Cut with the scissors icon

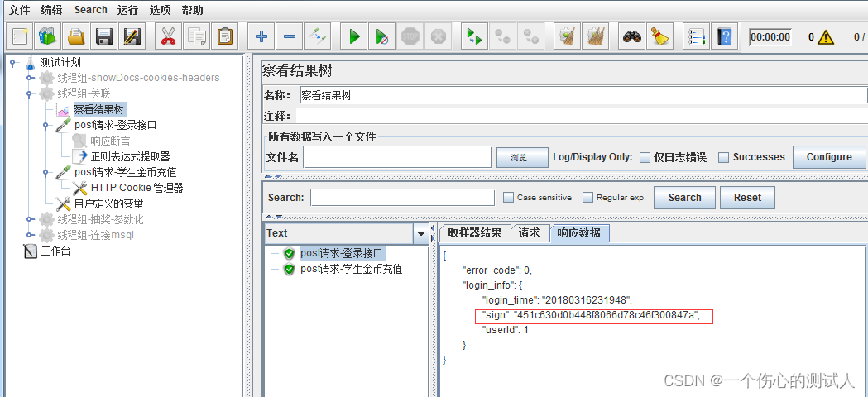click(168, 37)
